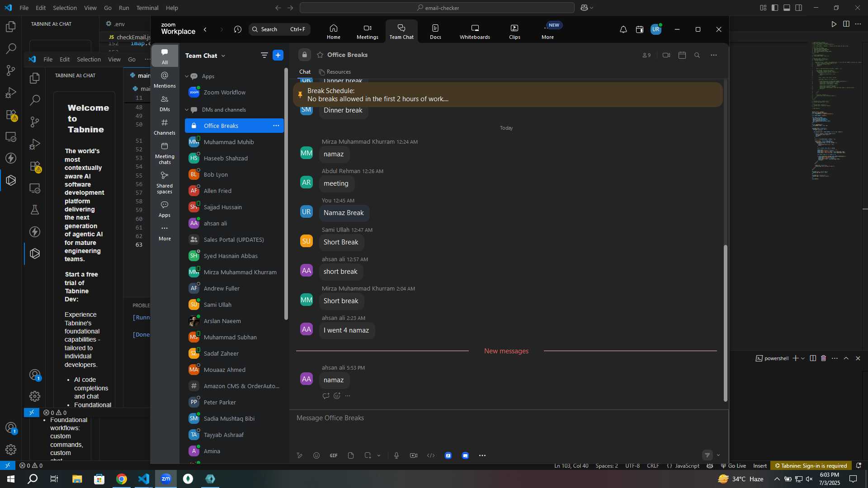Open VS Code Source Control view
The image size is (868, 488).
pyautogui.click(x=11, y=70)
